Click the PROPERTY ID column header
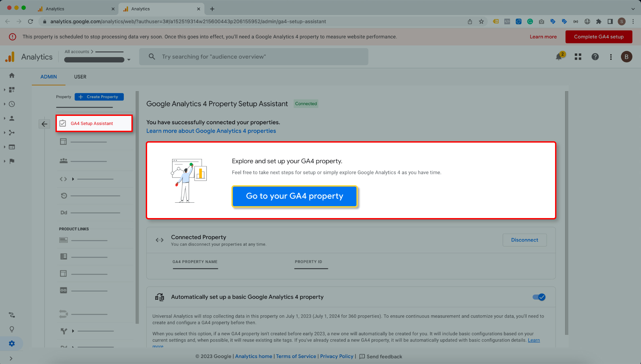Image resolution: width=641 pixels, height=364 pixels. tap(308, 262)
